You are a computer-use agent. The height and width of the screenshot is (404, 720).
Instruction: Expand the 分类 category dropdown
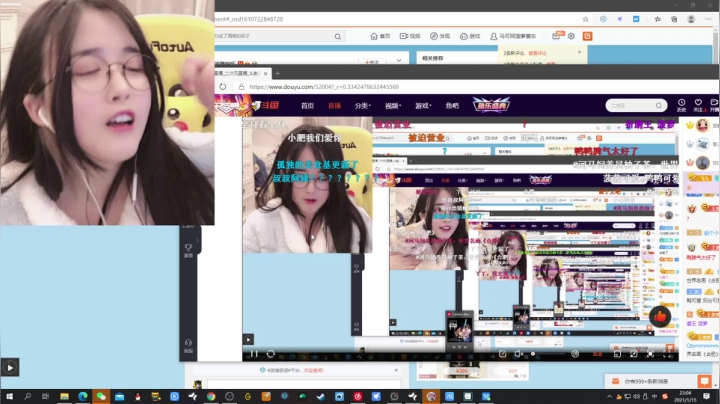coord(362,106)
